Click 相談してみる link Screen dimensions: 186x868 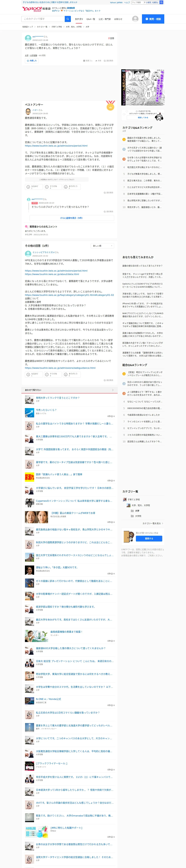[143, 118]
